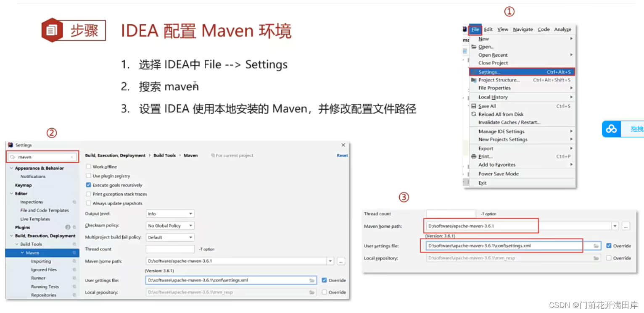
Task: Click the maven search field in Settings
Action: pyautogui.click(x=43, y=157)
